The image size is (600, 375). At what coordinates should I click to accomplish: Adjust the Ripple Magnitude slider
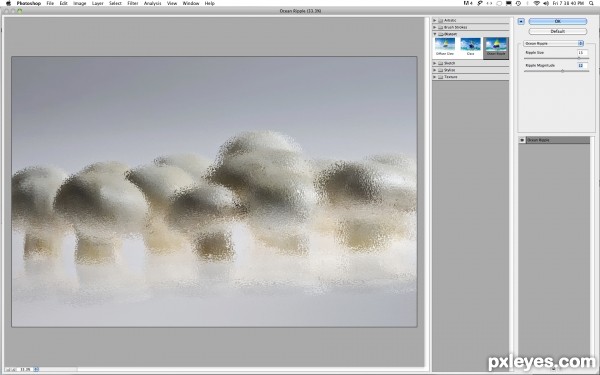562,71
